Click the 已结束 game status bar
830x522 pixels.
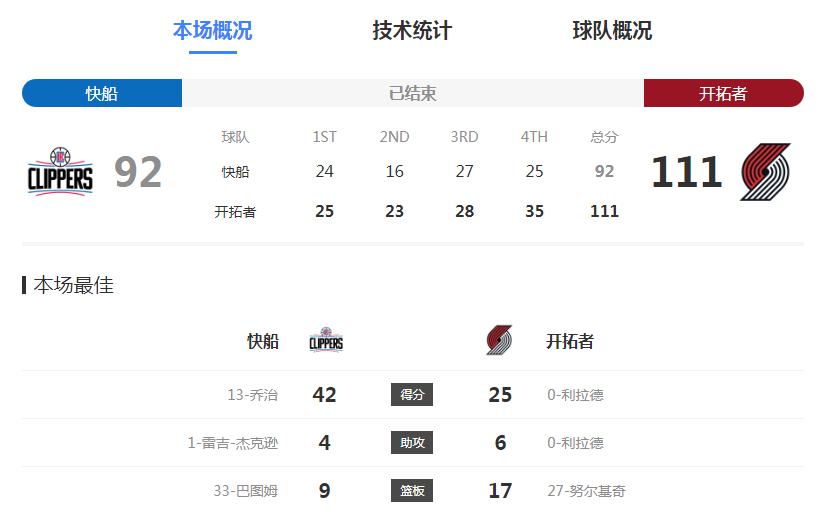(x=413, y=93)
